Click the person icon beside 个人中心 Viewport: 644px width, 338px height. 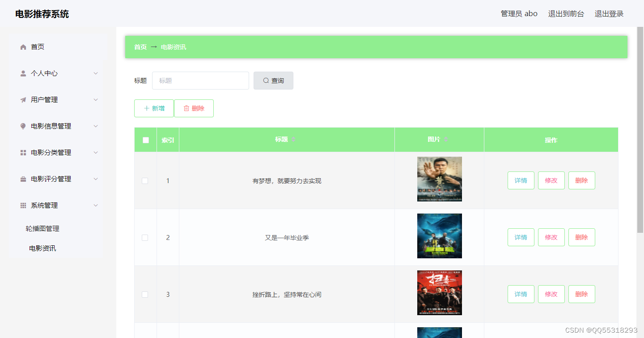pyautogui.click(x=23, y=73)
